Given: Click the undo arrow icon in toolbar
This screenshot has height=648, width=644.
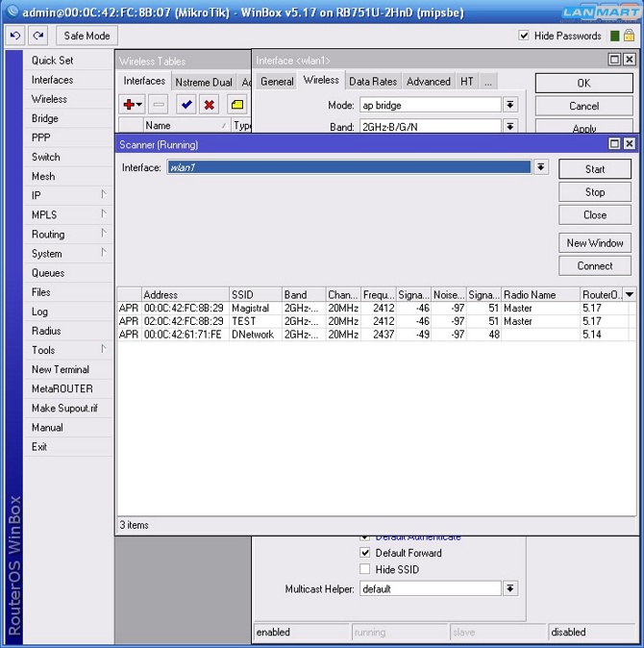Looking at the screenshot, I should coord(15,36).
